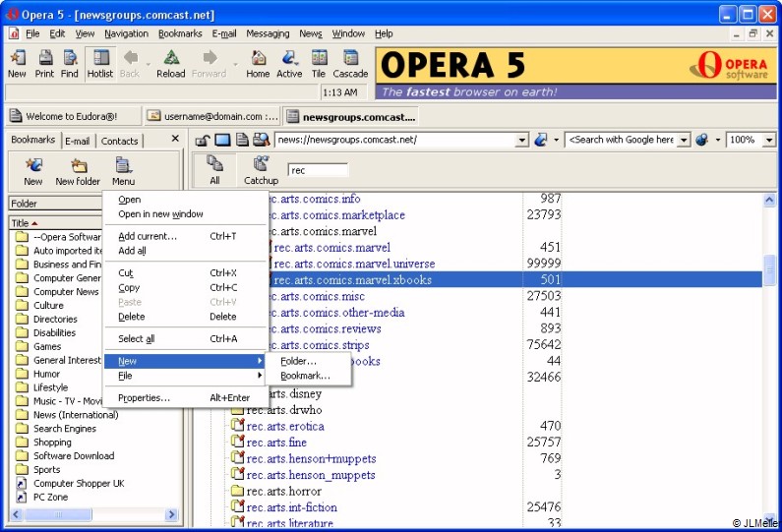Image resolution: width=782 pixels, height=532 pixels.
Task: Open the Back history dropdown arrow
Action: 149,65
